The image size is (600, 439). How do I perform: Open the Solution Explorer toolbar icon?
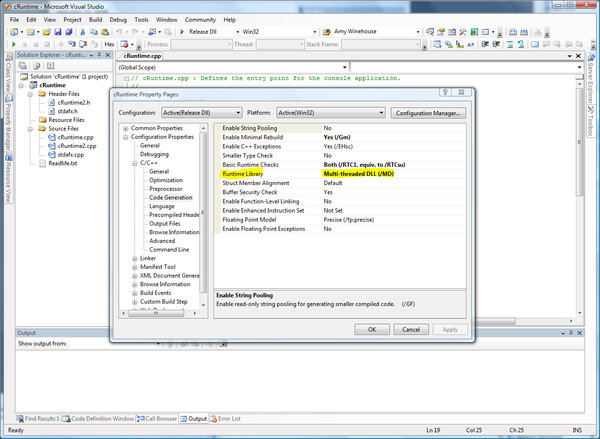[430, 32]
